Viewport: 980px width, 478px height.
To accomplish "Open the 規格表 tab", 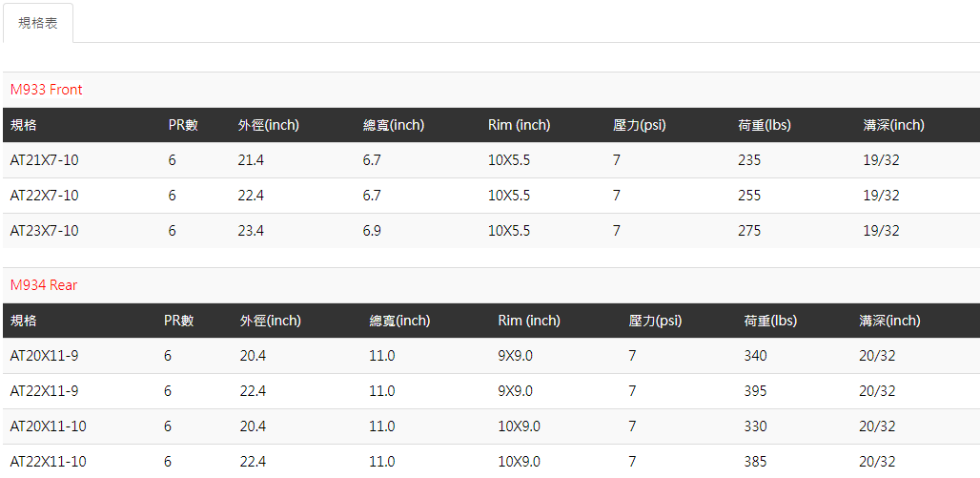I will (x=38, y=23).
